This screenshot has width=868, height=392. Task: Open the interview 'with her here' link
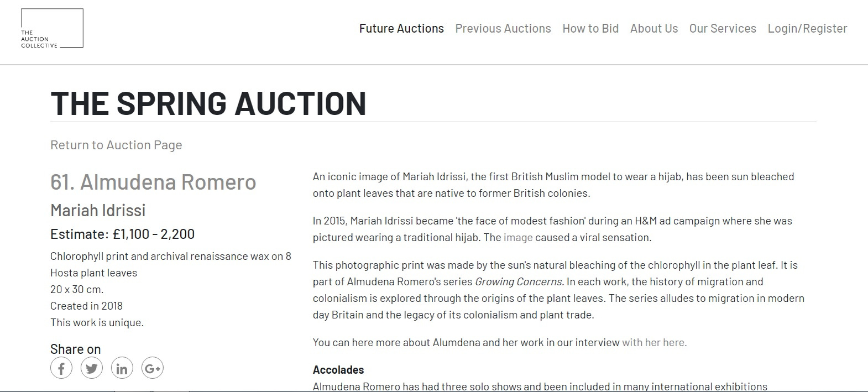click(655, 342)
